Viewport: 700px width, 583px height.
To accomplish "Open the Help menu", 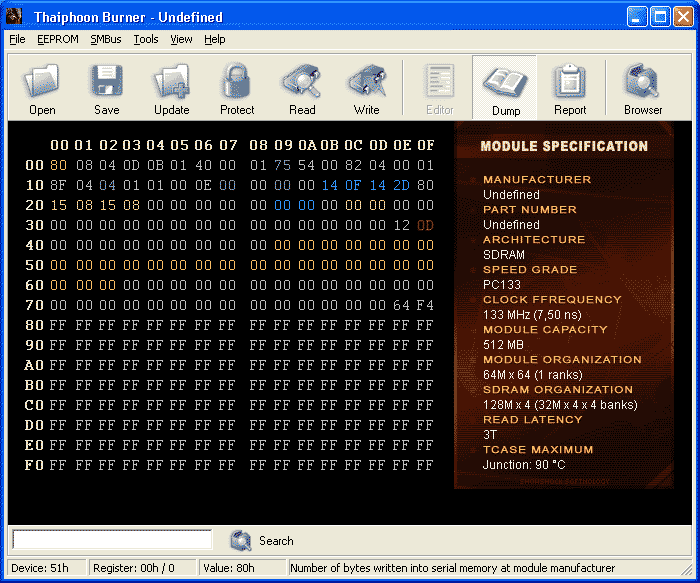I will 215,39.
